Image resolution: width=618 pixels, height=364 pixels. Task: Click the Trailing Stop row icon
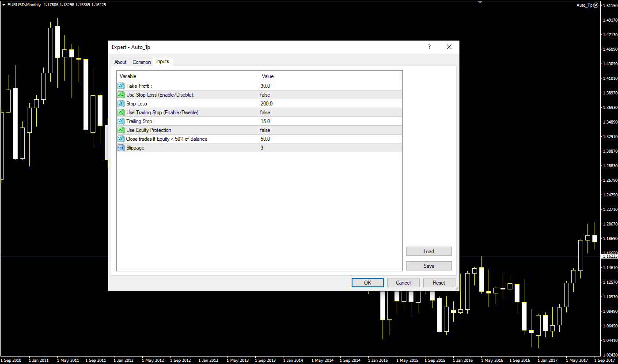click(x=121, y=121)
